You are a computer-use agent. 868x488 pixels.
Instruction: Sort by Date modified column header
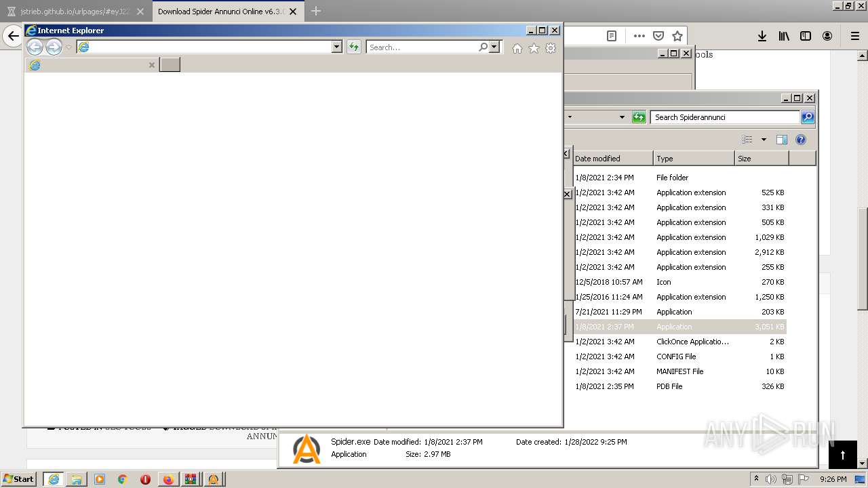point(612,159)
